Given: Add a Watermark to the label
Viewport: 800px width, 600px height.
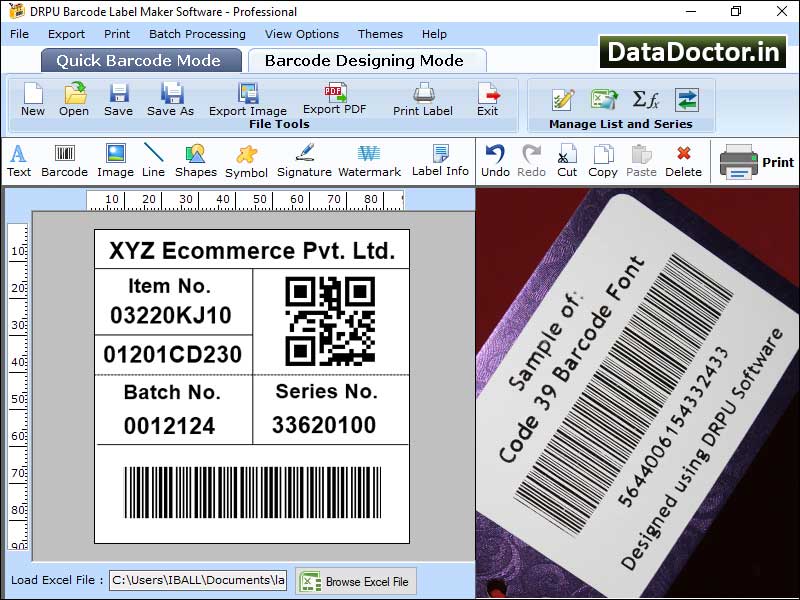Looking at the screenshot, I should tap(370, 160).
